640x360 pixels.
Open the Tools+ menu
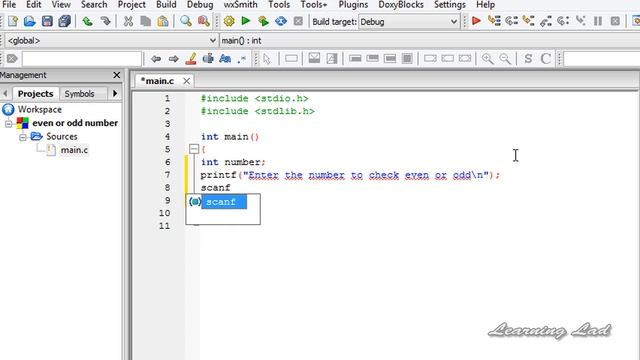click(x=313, y=5)
